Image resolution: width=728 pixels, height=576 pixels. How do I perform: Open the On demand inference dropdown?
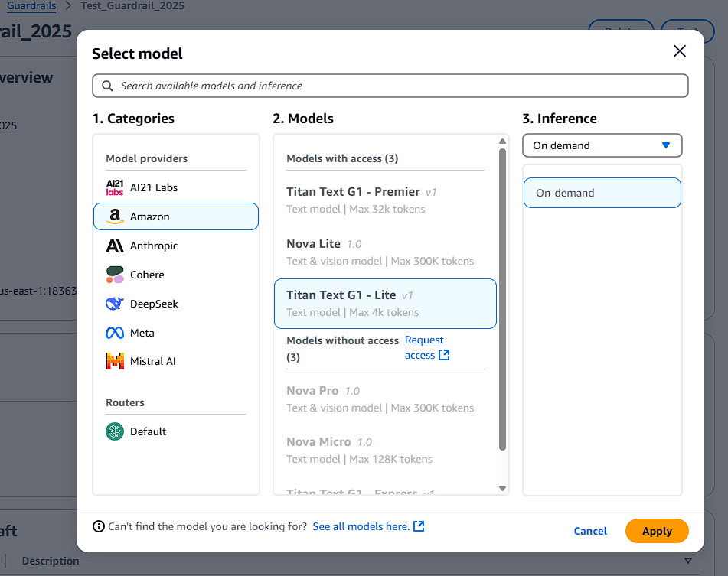tap(602, 145)
